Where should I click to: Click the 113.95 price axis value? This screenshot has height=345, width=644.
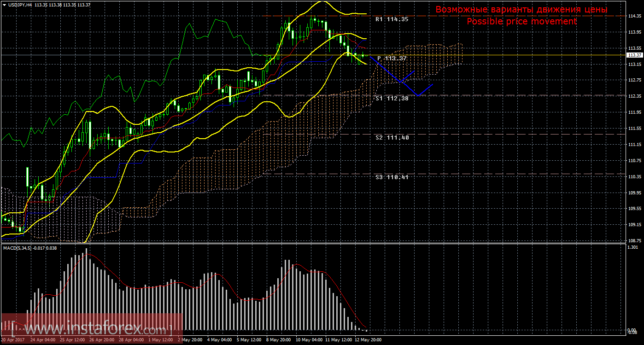634,32
